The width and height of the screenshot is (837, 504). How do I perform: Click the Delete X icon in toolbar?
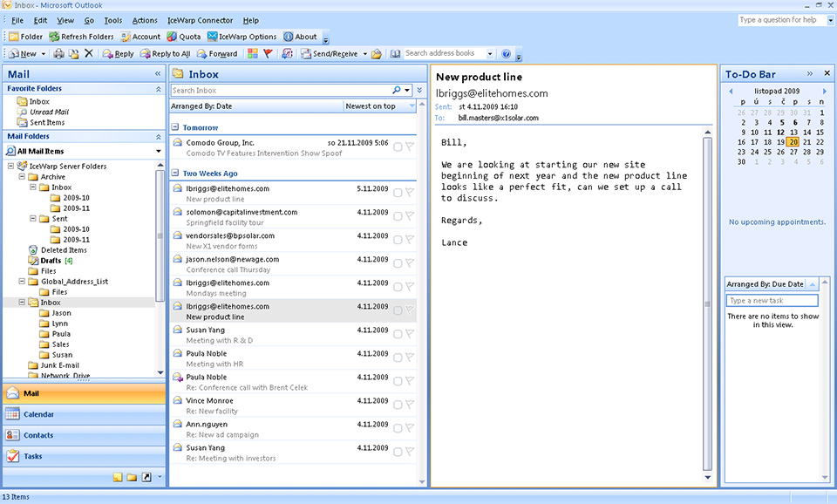[x=88, y=54]
